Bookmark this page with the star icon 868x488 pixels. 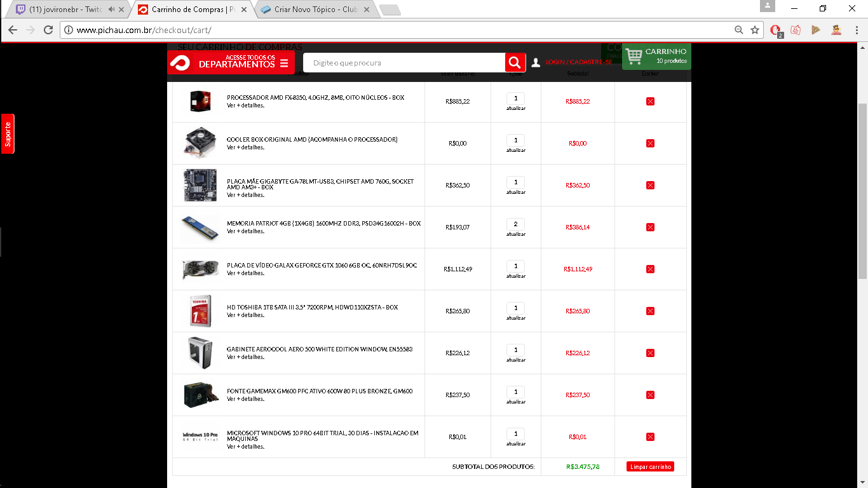point(755,30)
